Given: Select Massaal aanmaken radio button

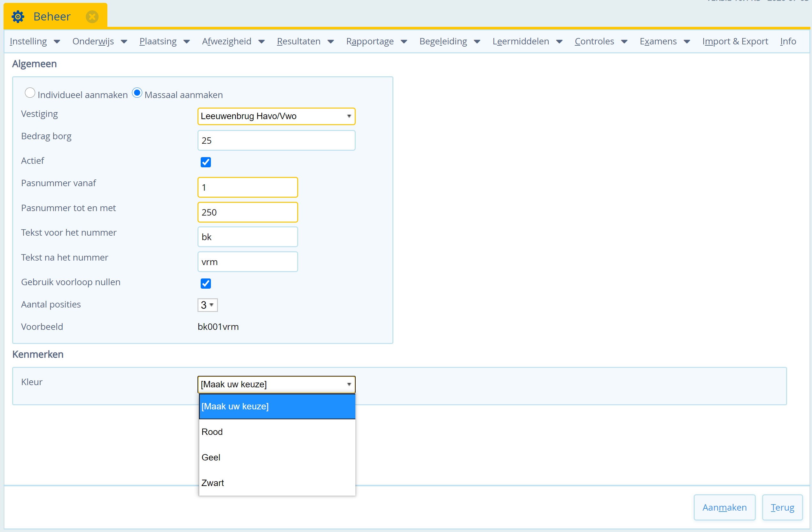Looking at the screenshot, I should (137, 93).
